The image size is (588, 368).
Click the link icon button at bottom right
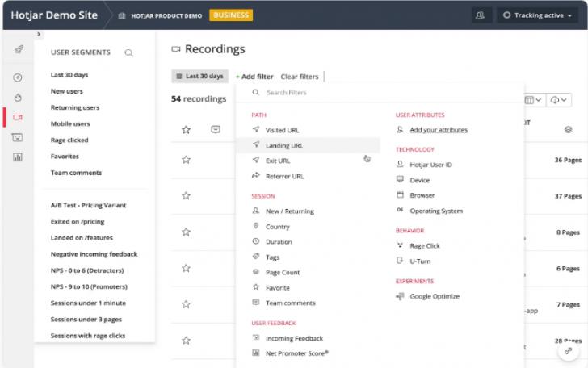pos(569,351)
